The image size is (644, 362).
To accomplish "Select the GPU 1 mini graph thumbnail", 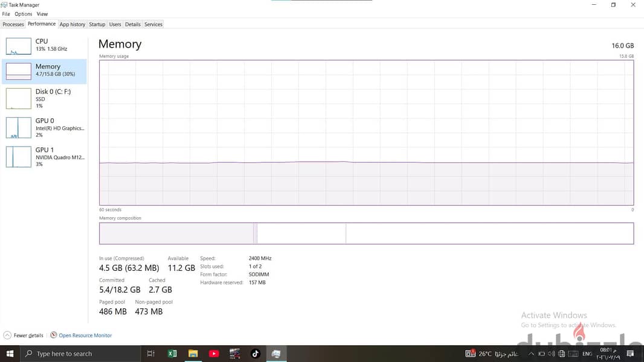I will [x=19, y=157].
